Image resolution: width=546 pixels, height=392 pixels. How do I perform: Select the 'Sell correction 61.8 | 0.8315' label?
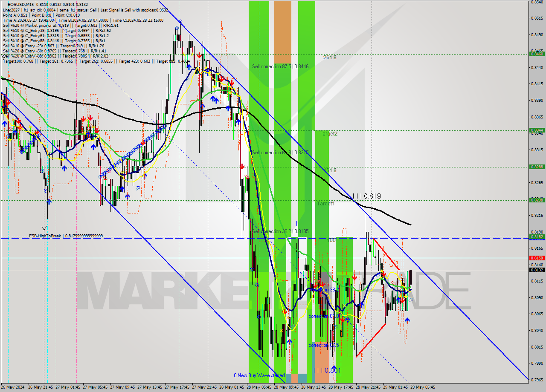point(280,153)
